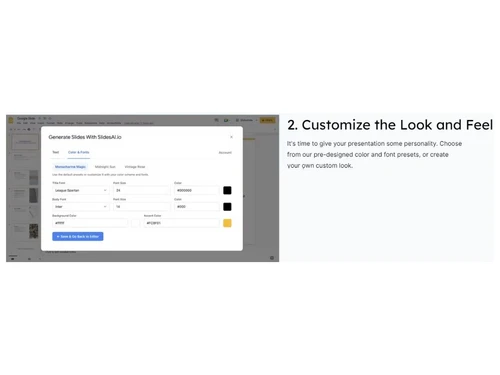
Task: Click Save & Go Back to Editor
Action: pos(78,236)
